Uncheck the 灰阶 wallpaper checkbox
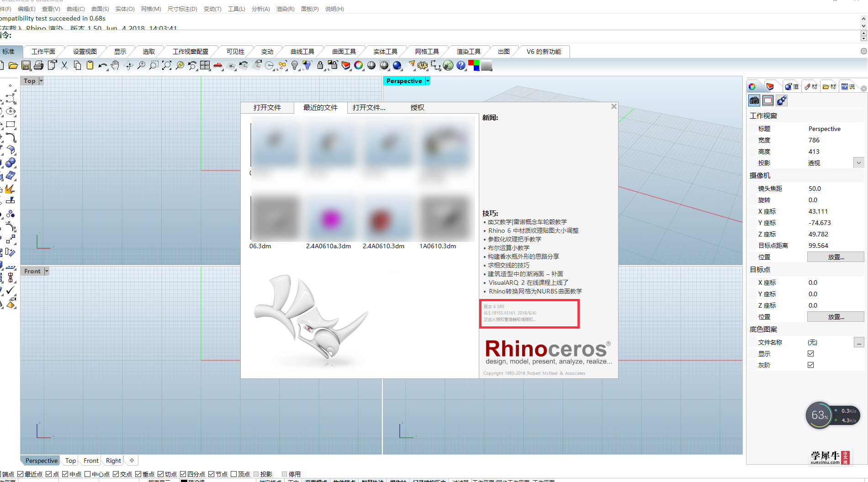The image size is (868, 482). (810, 365)
